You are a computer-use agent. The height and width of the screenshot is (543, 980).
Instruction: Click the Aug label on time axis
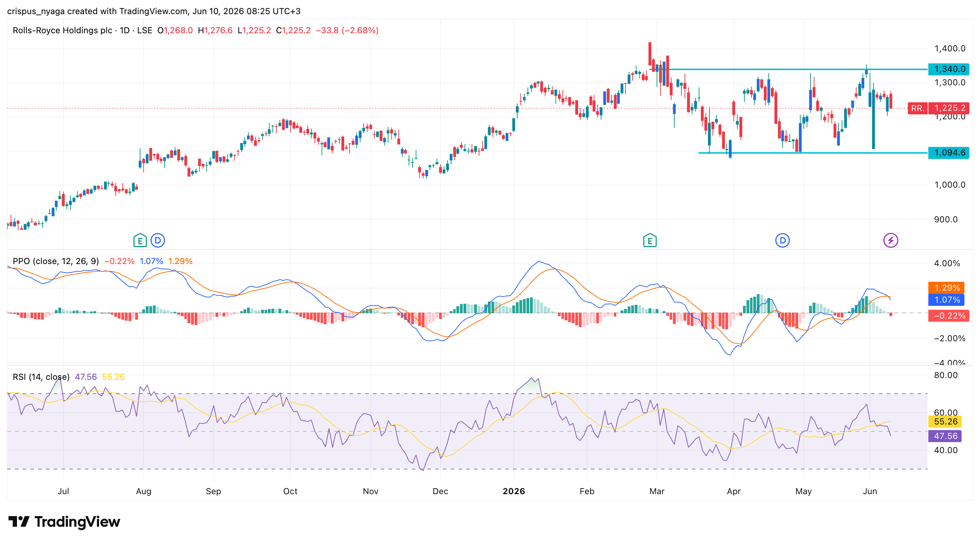143,491
